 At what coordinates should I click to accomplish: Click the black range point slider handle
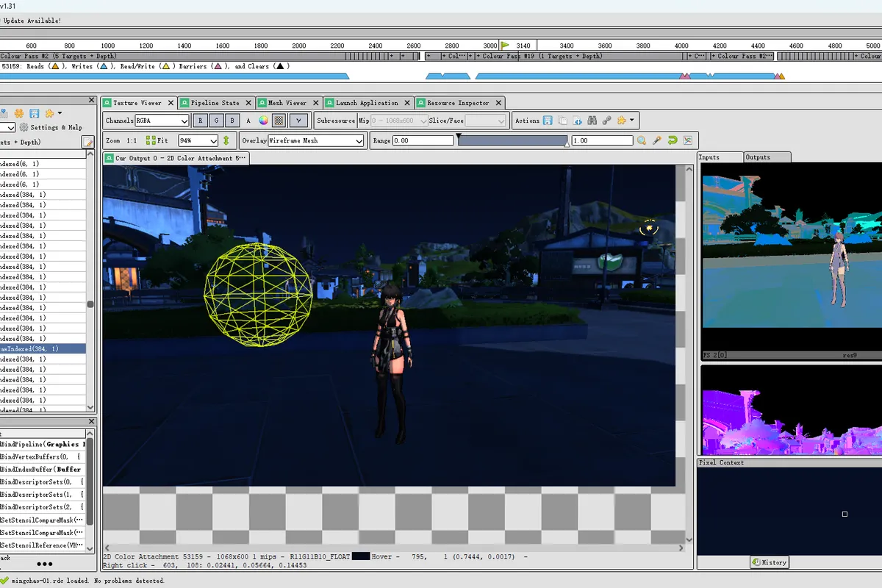(459, 136)
